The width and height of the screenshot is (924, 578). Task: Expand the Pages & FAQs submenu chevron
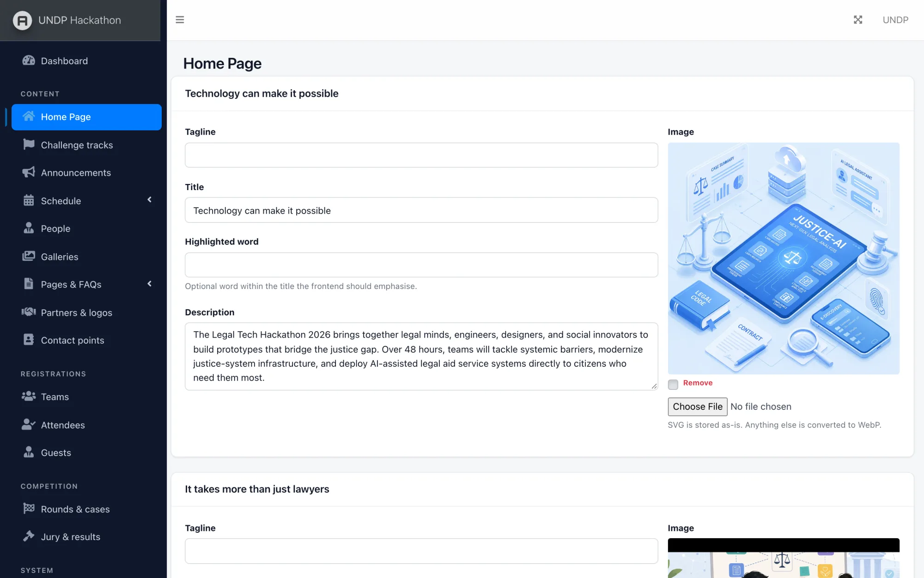150,284
